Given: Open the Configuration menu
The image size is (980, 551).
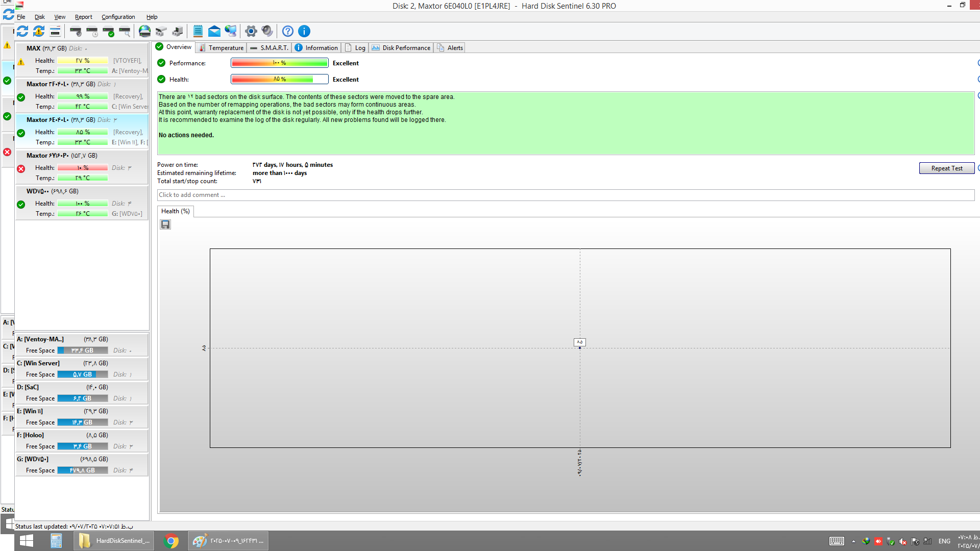Looking at the screenshot, I should point(118,17).
